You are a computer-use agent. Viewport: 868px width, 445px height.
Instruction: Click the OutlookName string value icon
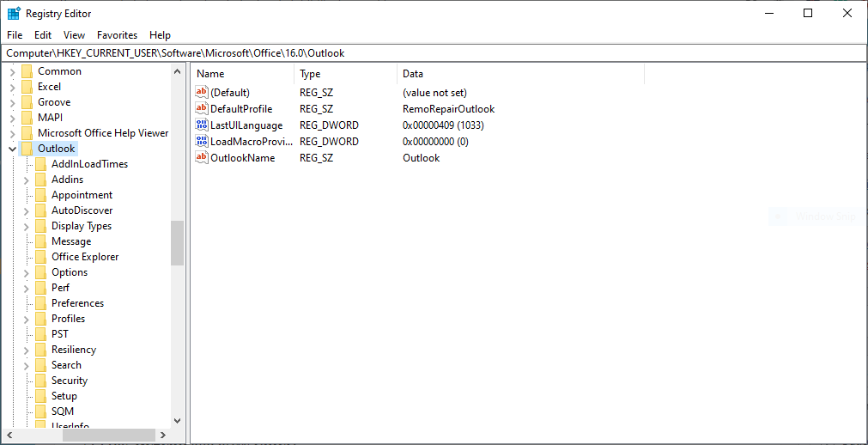pyautogui.click(x=202, y=157)
